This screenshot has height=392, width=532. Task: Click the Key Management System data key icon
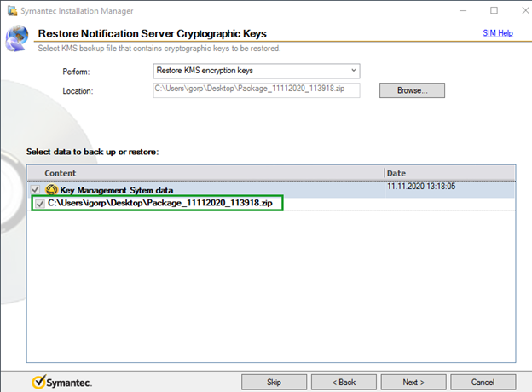point(51,189)
